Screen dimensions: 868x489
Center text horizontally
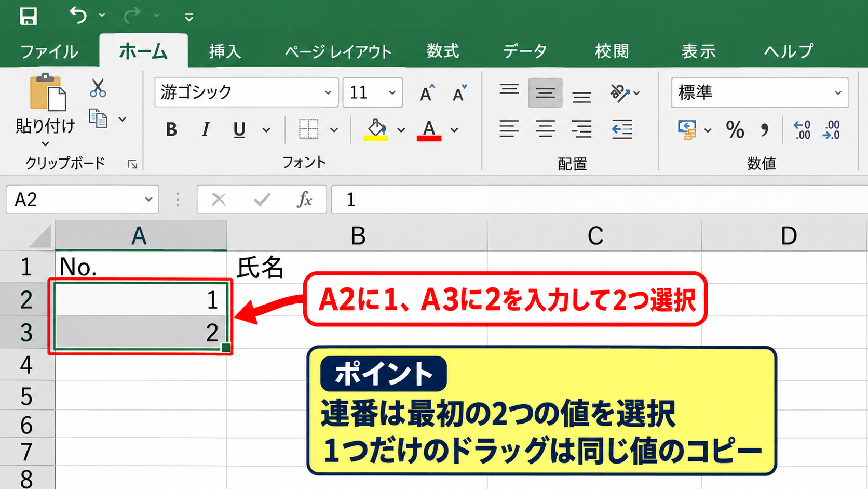[545, 128]
